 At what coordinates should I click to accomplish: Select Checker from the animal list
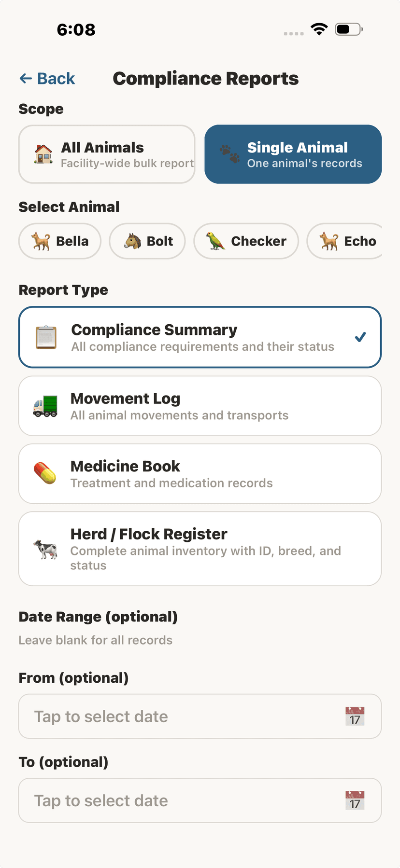246,241
